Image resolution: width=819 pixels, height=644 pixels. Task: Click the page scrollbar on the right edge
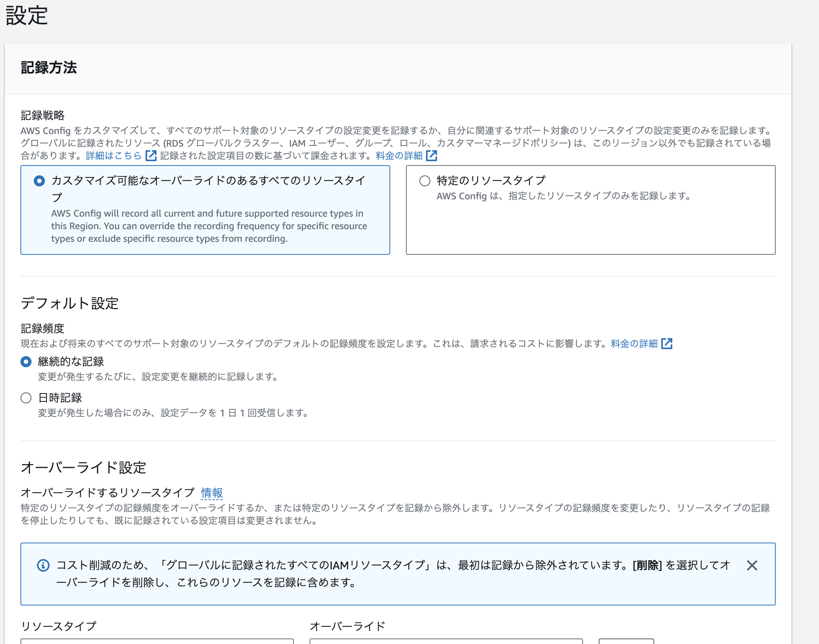(816, 315)
